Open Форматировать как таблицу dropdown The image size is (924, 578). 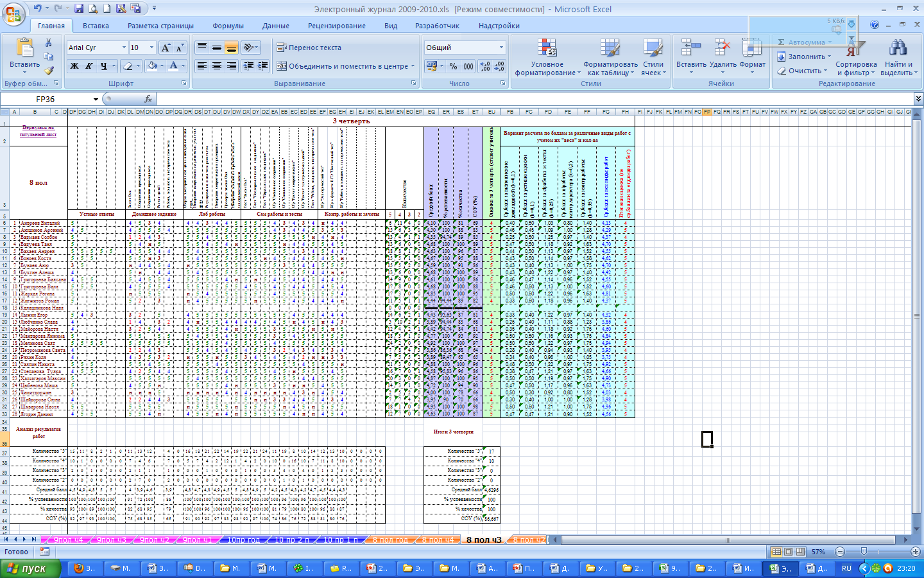pyautogui.click(x=610, y=57)
